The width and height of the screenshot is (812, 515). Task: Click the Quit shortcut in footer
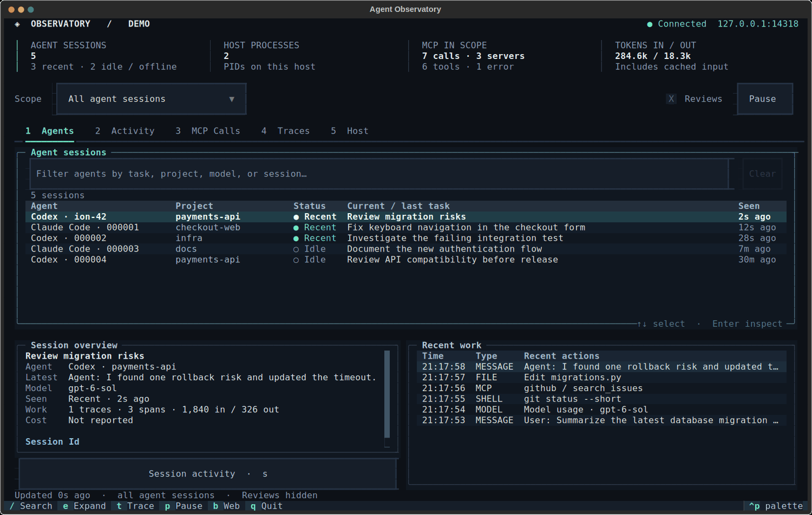tap(266, 506)
